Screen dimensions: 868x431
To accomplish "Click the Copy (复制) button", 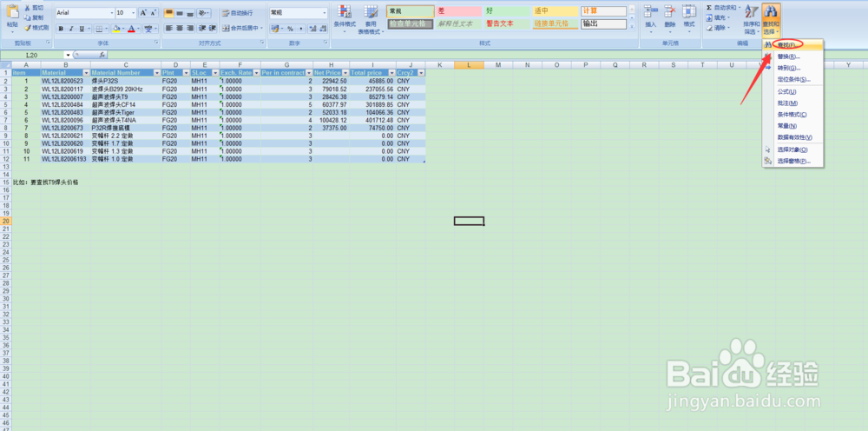I will coord(35,17).
